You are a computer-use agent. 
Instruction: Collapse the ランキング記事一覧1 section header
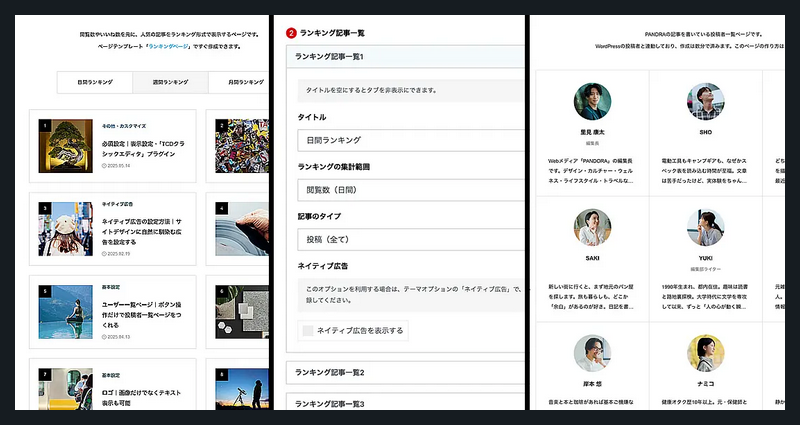pyautogui.click(x=406, y=57)
